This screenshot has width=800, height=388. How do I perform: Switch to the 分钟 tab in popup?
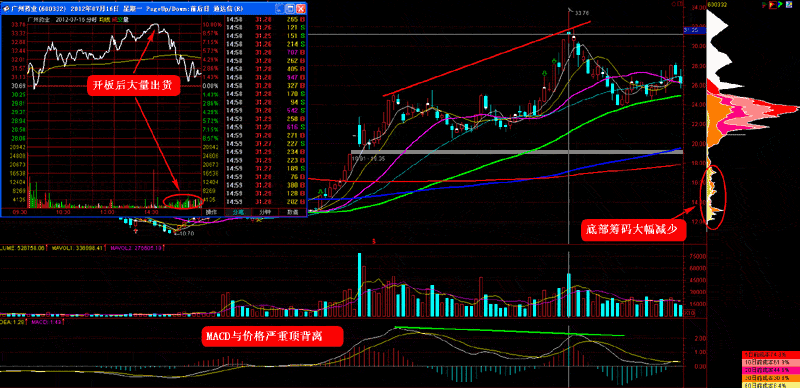[x=264, y=211]
